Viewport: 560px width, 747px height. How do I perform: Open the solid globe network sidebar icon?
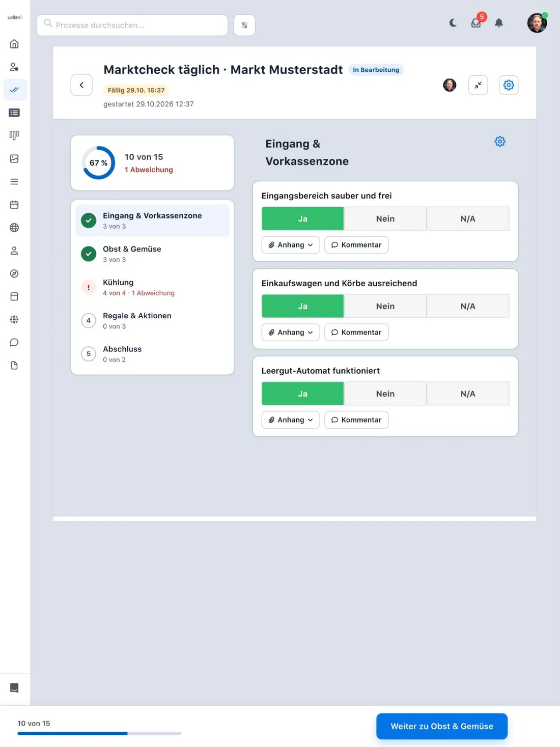pyautogui.click(x=14, y=319)
